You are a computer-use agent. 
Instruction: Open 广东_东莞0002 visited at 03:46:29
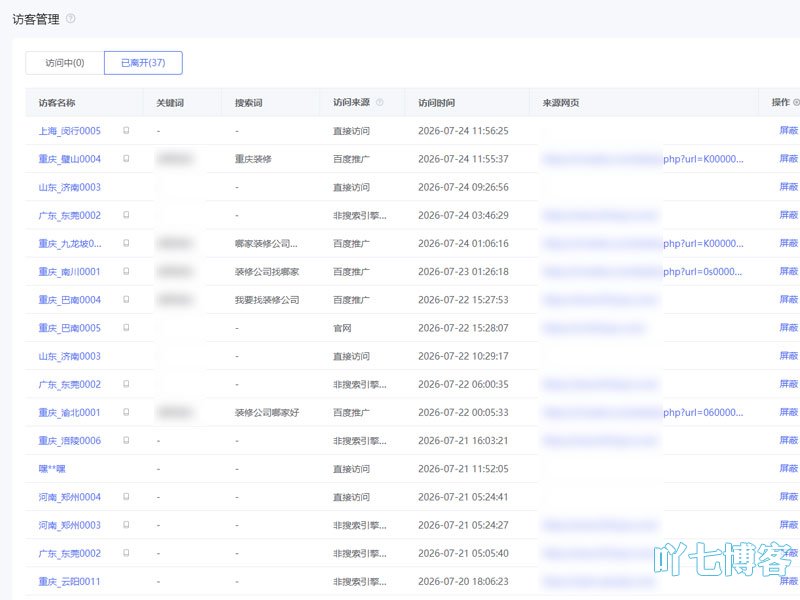70,215
